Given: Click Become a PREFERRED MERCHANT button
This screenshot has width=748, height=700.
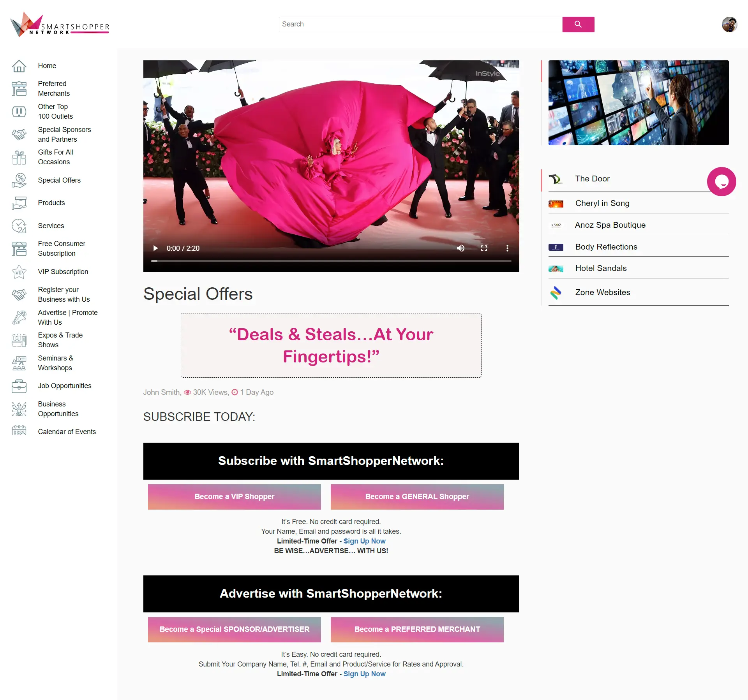Looking at the screenshot, I should (417, 629).
